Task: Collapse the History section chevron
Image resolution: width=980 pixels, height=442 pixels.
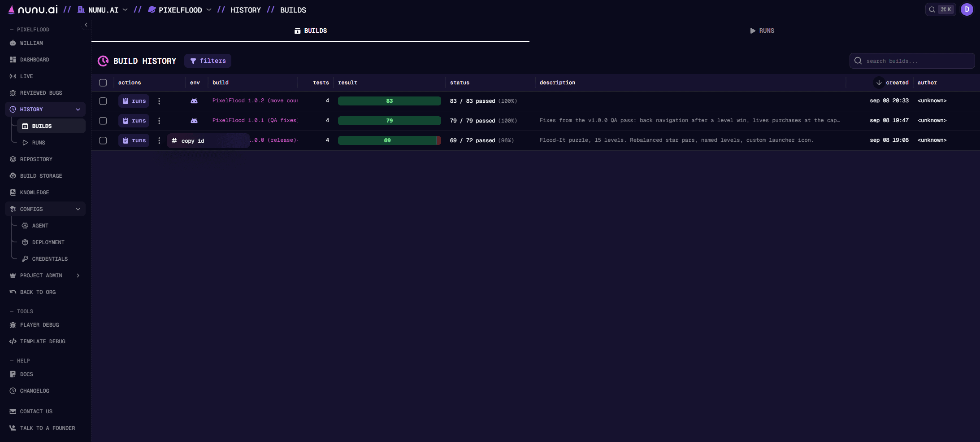Action: [78, 109]
